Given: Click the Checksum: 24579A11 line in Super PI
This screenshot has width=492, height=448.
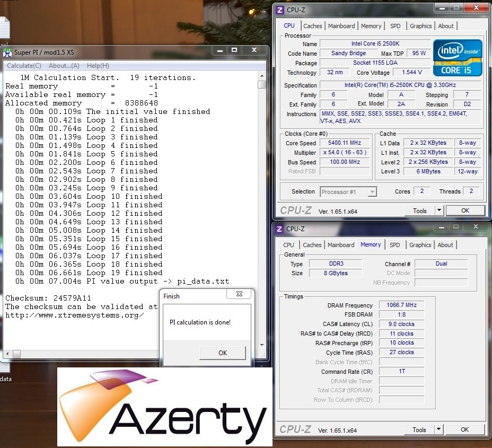Looking at the screenshot, I should [48, 298].
